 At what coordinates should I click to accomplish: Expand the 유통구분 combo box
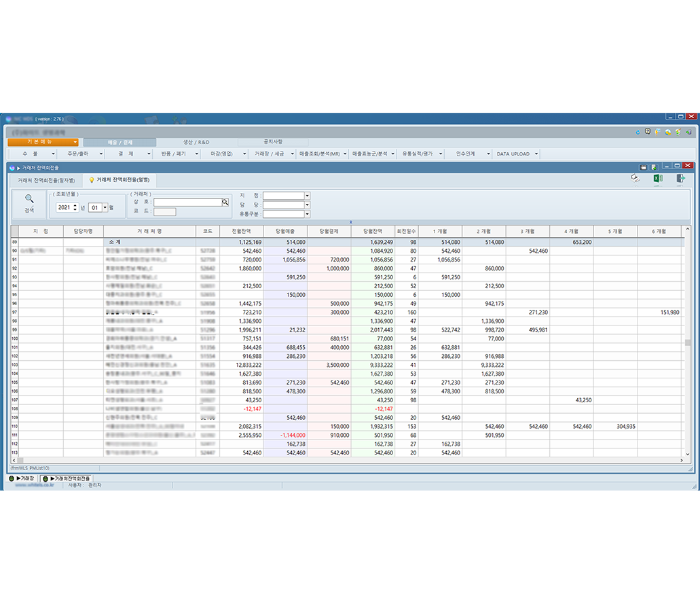click(307, 214)
